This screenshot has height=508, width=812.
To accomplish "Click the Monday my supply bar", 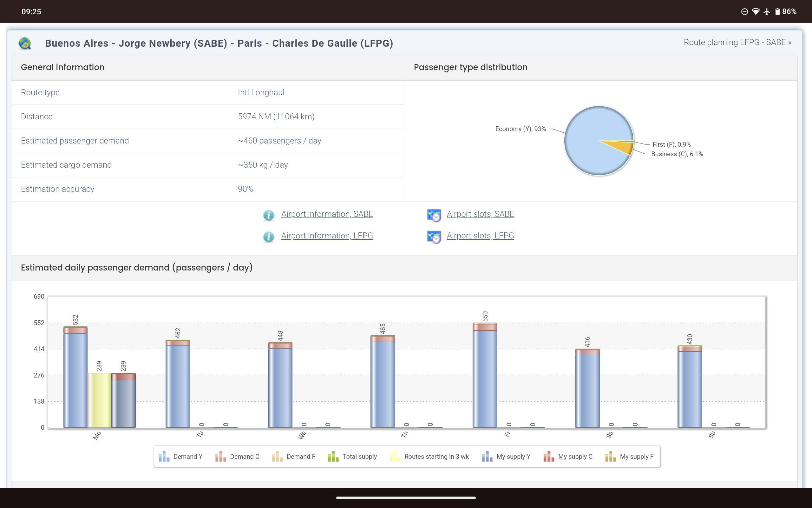I will [x=123, y=400].
